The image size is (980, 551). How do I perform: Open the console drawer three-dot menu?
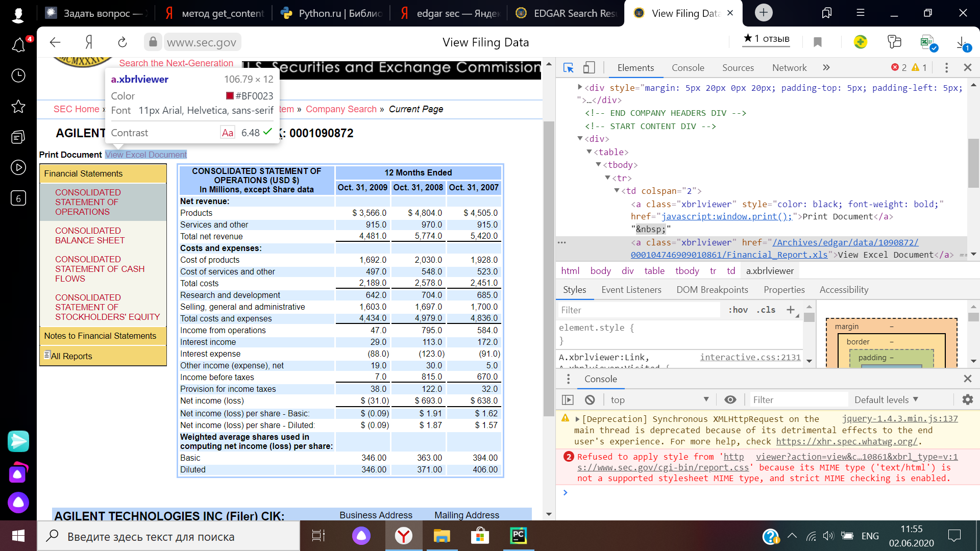coord(569,379)
